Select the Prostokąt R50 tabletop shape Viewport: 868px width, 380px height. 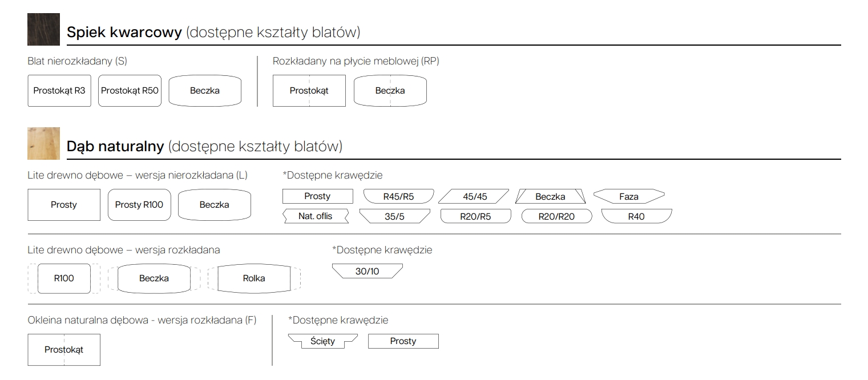[130, 91]
